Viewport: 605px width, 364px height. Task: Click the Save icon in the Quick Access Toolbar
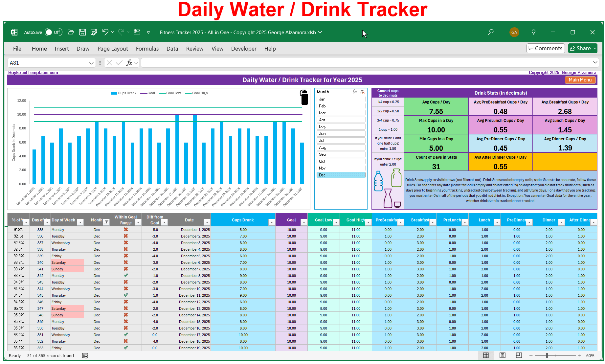82,32
